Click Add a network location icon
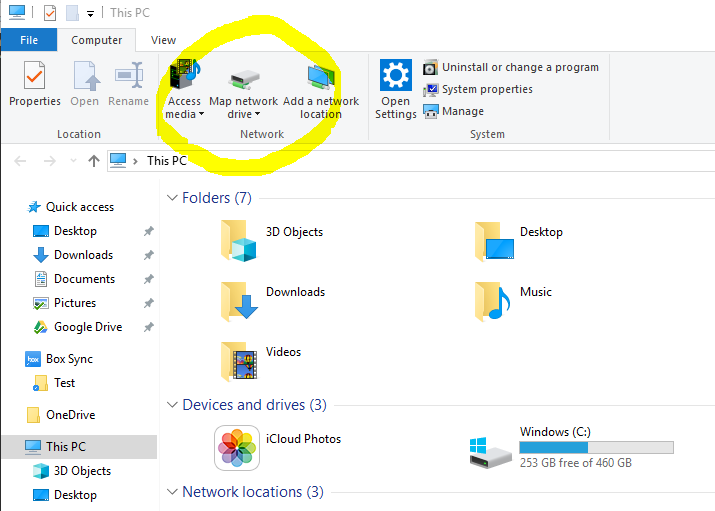 pos(321,78)
